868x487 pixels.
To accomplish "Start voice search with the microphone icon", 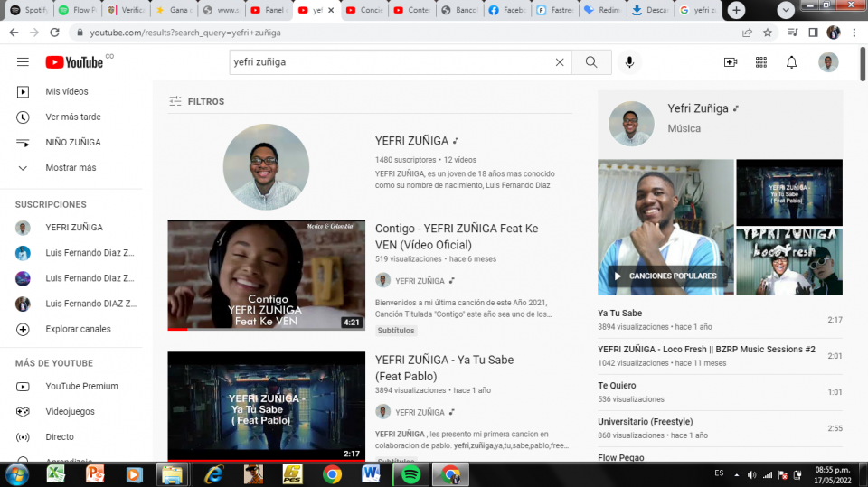I will pyautogui.click(x=629, y=62).
